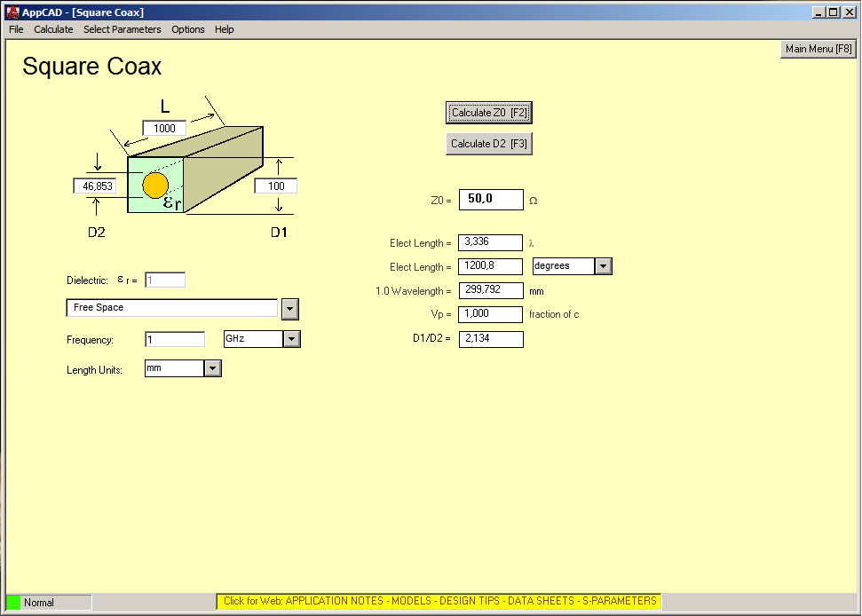Open the Options menu
The height and width of the screenshot is (616, 862).
pyautogui.click(x=188, y=29)
